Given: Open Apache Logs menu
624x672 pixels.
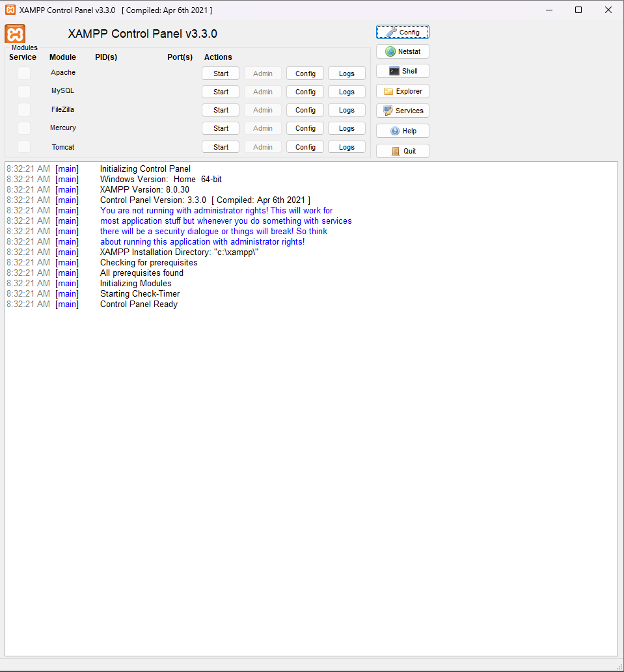Looking at the screenshot, I should click(347, 74).
